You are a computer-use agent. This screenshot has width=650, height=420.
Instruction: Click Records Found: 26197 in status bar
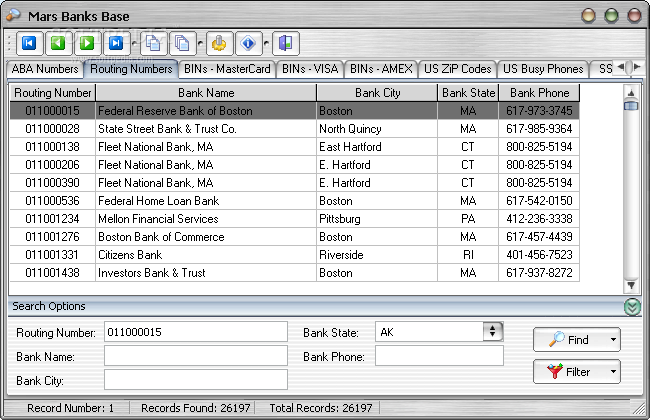(x=195, y=408)
